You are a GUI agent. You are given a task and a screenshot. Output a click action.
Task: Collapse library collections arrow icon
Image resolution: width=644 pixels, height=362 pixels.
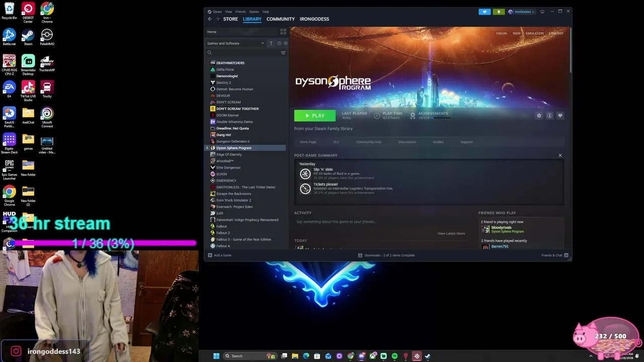click(x=271, y=43)
